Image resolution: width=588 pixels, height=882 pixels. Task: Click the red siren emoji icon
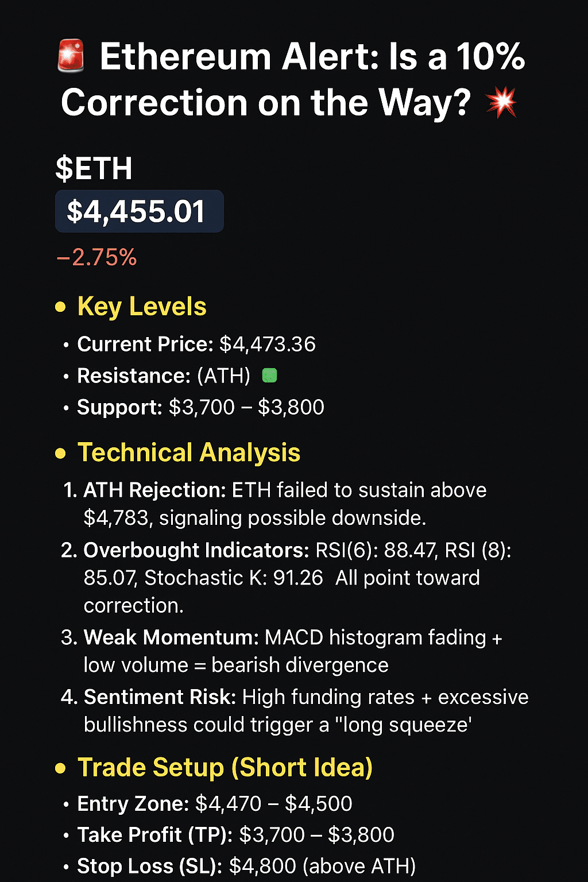[x=71, y=56]
